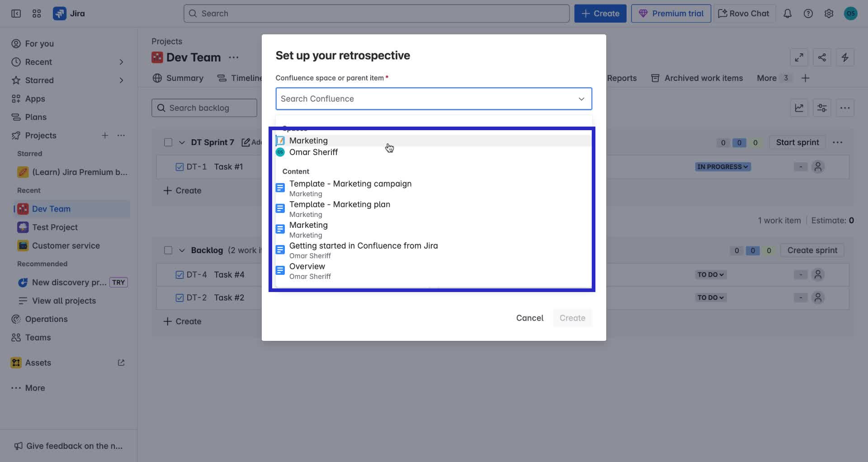Image resolution: width=868 pixels, height=462 pixels.
Task: Open the IN PROGRESS status dropdown
Action: point(722,166)
